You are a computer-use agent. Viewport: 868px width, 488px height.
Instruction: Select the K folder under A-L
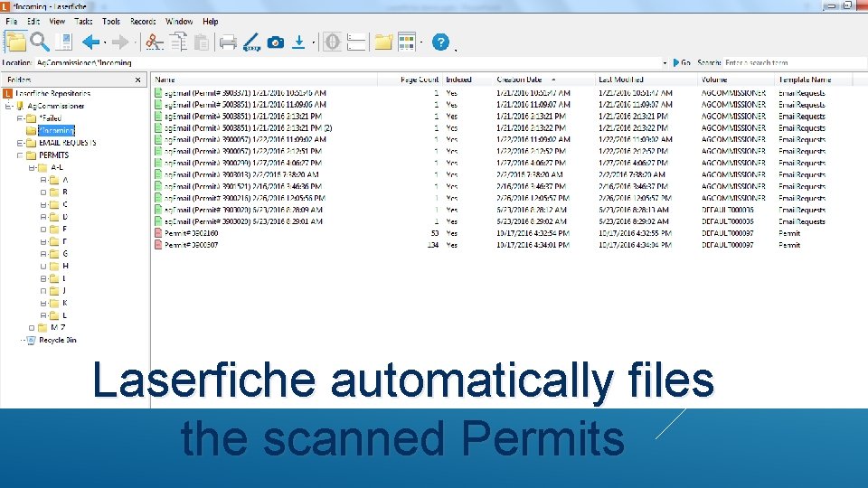point(65,304)
